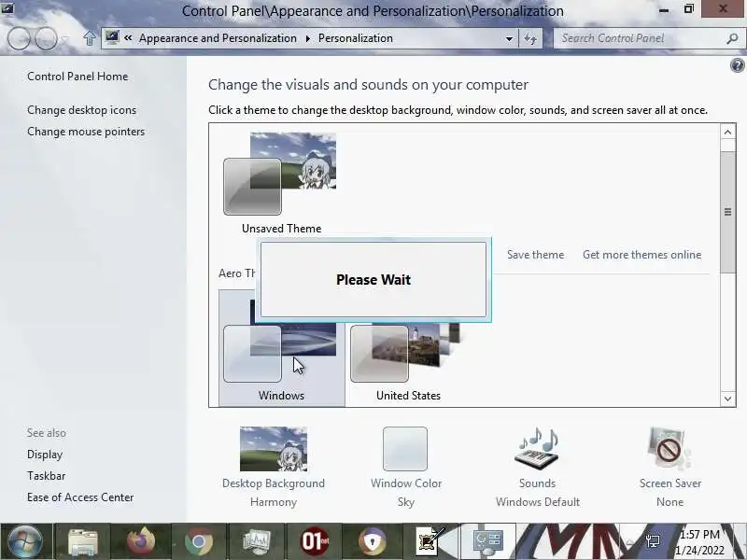Open the Windows Start orb
This screenshot has width=747, height=560.
click(x=25, y=542)
